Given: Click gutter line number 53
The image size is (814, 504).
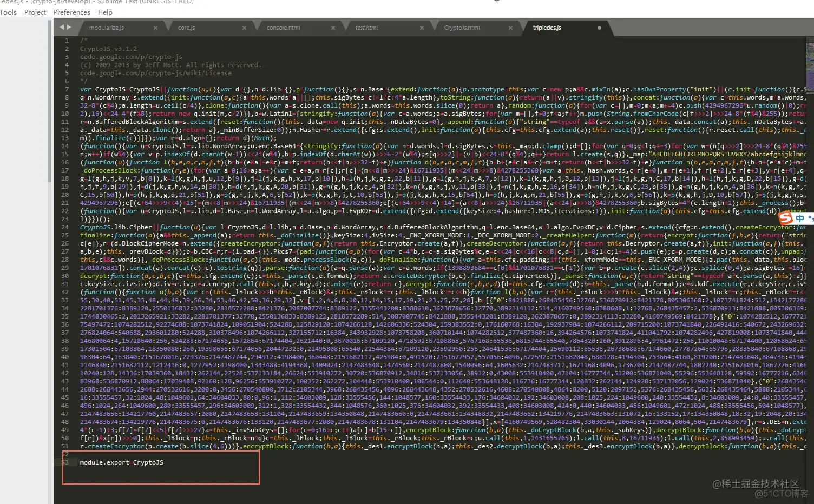Looking at the screenshot, I should click(65, 462).
